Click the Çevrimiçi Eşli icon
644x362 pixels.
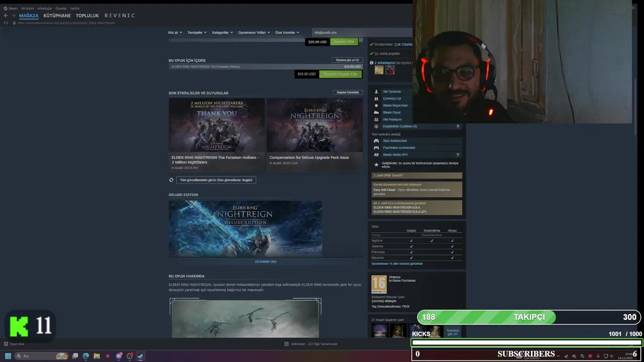pos(376,99)
